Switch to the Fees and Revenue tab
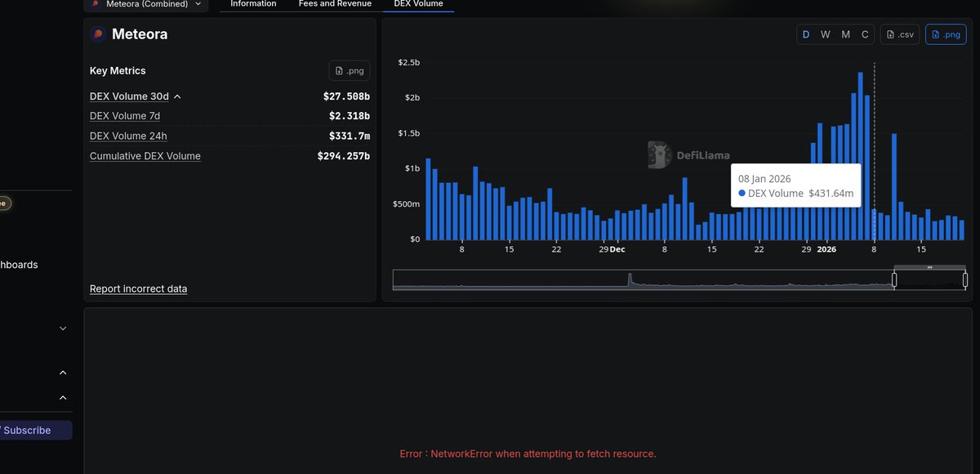This screenshot has height=474, width=980. 335,4
